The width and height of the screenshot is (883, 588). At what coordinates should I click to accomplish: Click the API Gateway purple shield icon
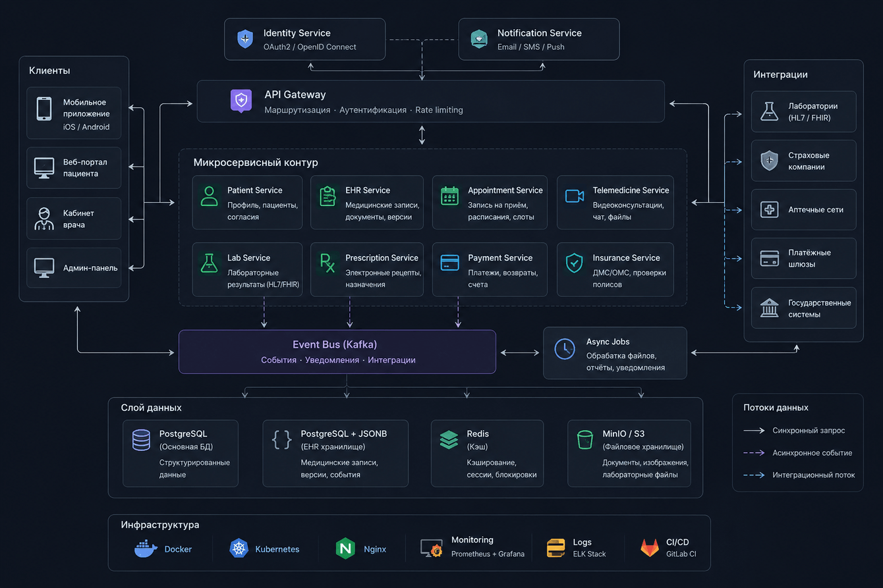[241, 101]
